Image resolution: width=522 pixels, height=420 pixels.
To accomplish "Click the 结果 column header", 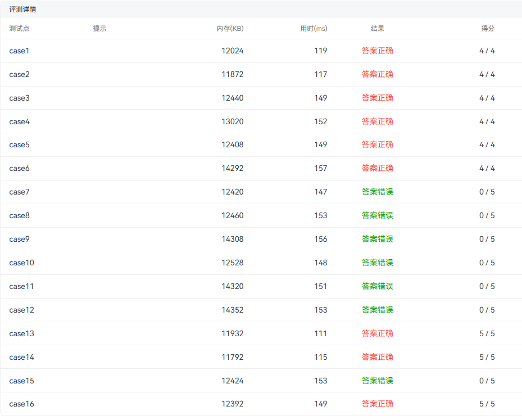I will [x=378, y=28].
